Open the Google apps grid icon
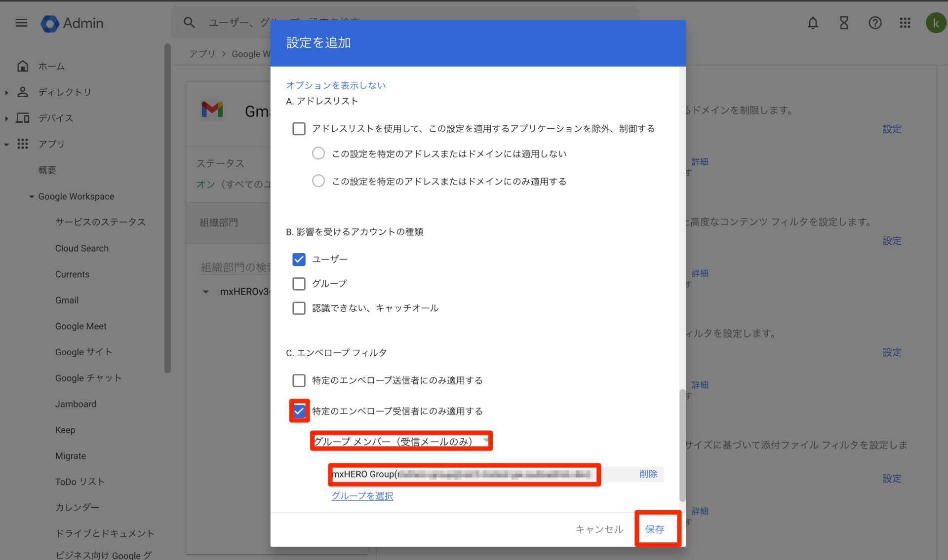 pos(905,23)
